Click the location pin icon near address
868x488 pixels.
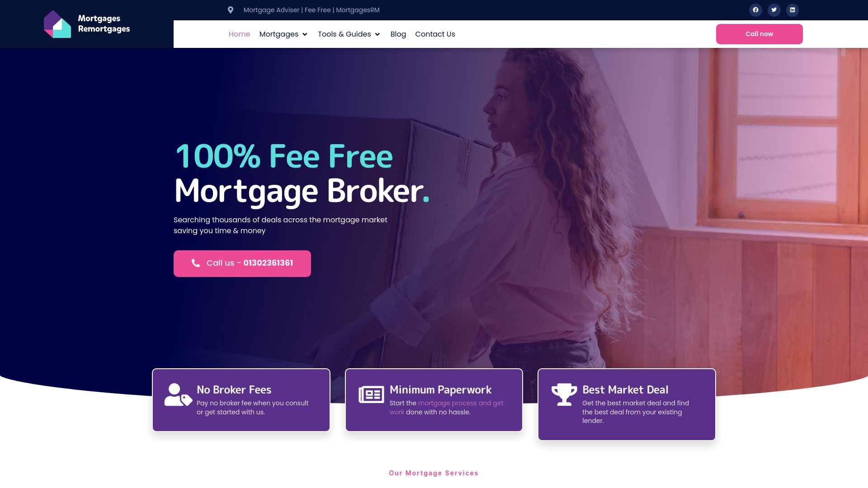click(231, 10)
